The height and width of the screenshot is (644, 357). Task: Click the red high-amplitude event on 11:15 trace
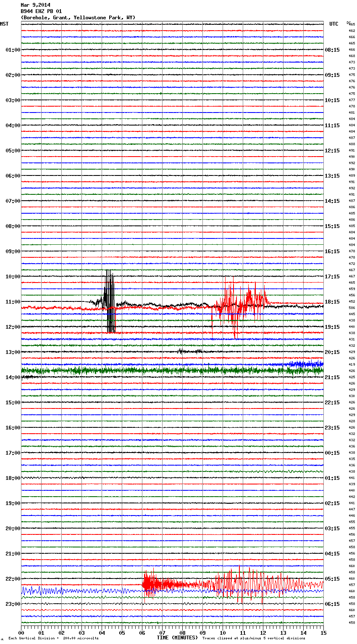tap(241, 302)
